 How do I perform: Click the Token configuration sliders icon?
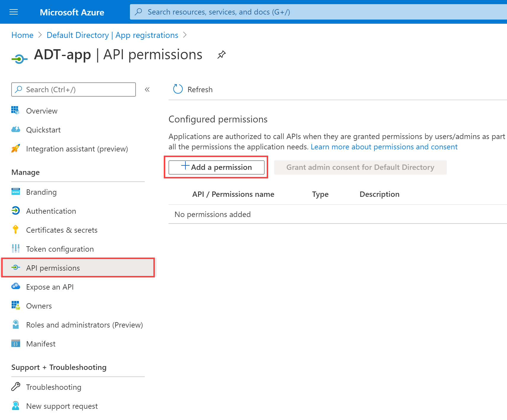[x=15, y=248]
